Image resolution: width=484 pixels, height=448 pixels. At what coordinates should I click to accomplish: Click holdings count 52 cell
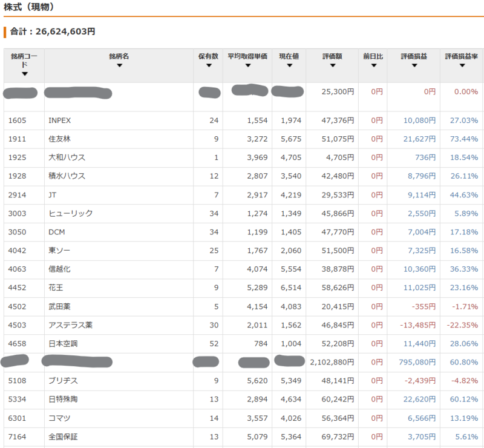coord(214,344)
